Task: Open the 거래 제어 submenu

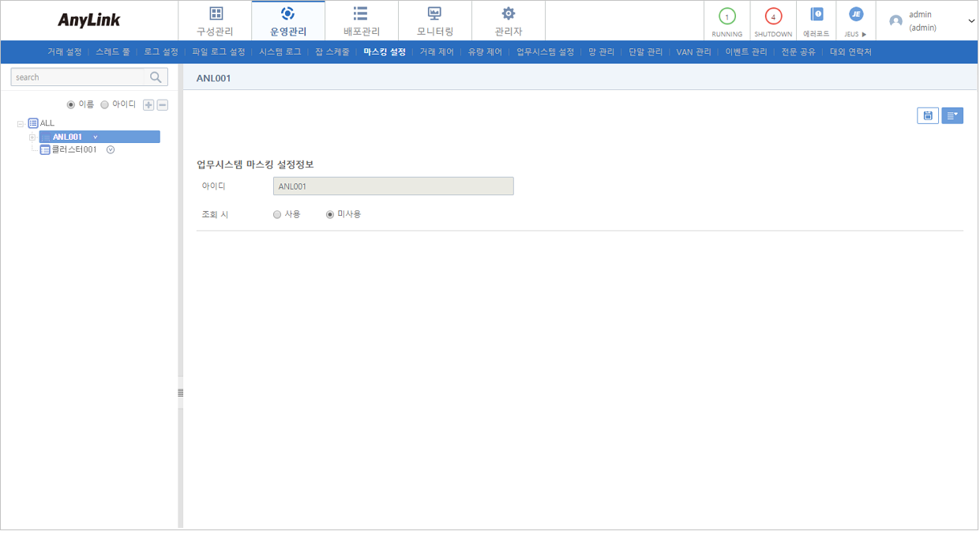Action: tap(437, 52)
